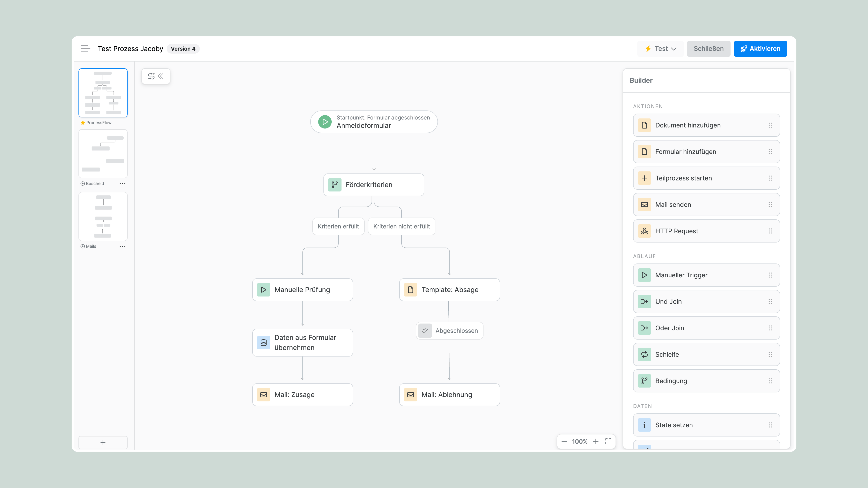Zoom out with the minus icon
The width and height of the screenshot is (868, 488).
pyautogui.click(x=564, y=441)
